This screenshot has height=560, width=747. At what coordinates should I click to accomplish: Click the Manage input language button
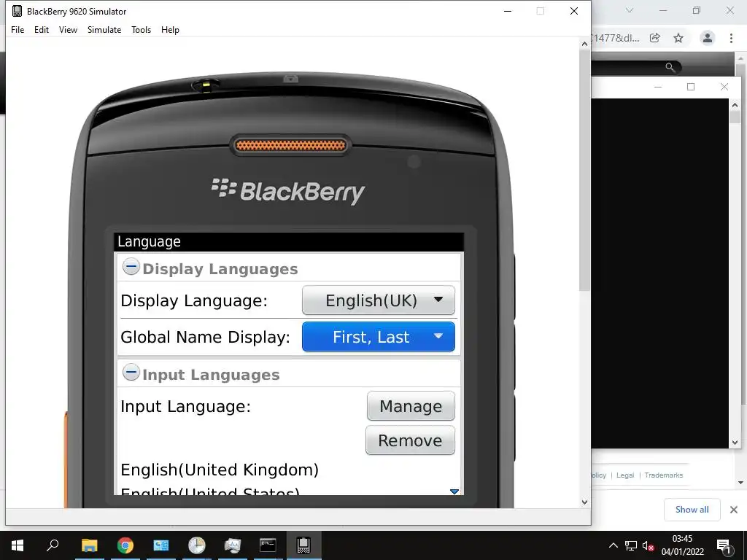pos(411,406)
